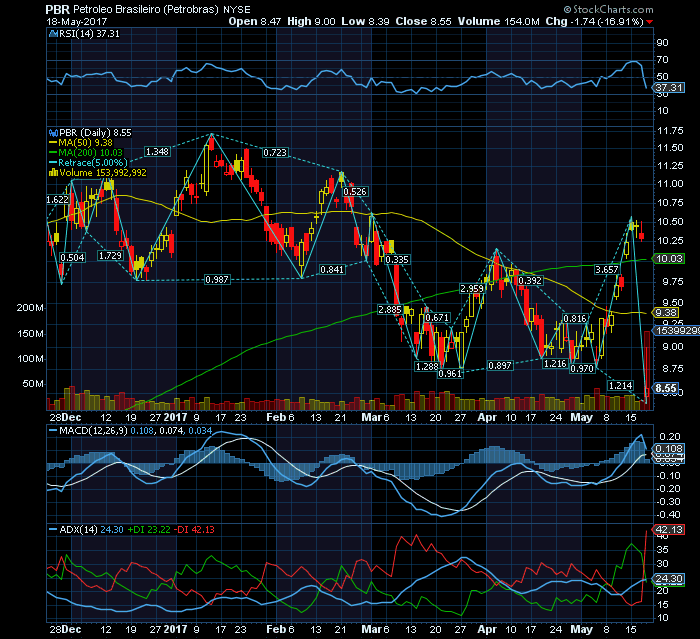This screenshot has height=639, width=700.
Task: Click the 200M volume axis label
Action: [30, 308]
